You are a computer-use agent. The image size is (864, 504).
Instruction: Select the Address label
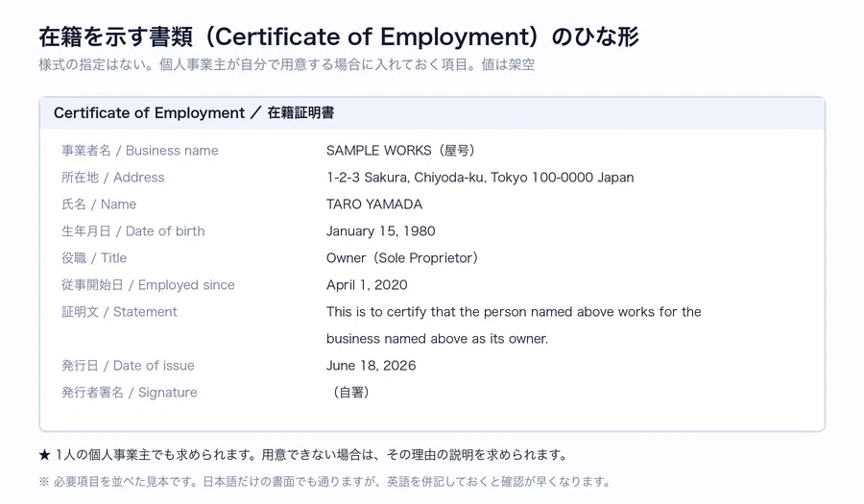tap(113, 178)
